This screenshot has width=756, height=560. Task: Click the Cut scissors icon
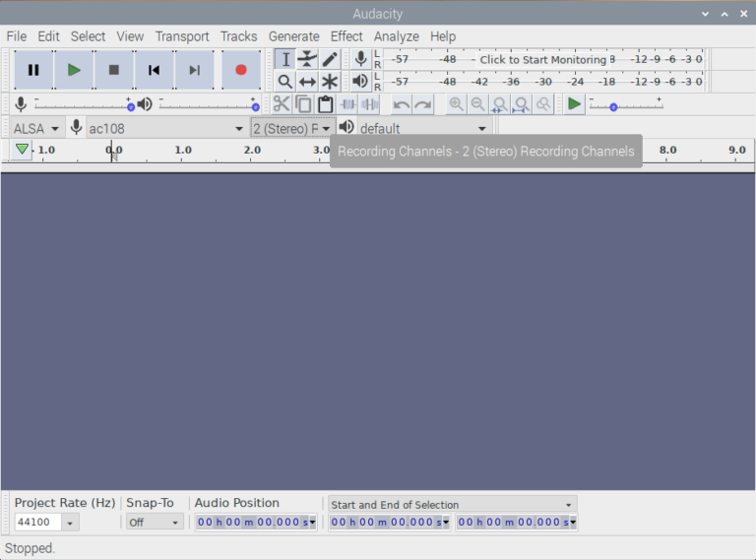[x=282, y=104]
